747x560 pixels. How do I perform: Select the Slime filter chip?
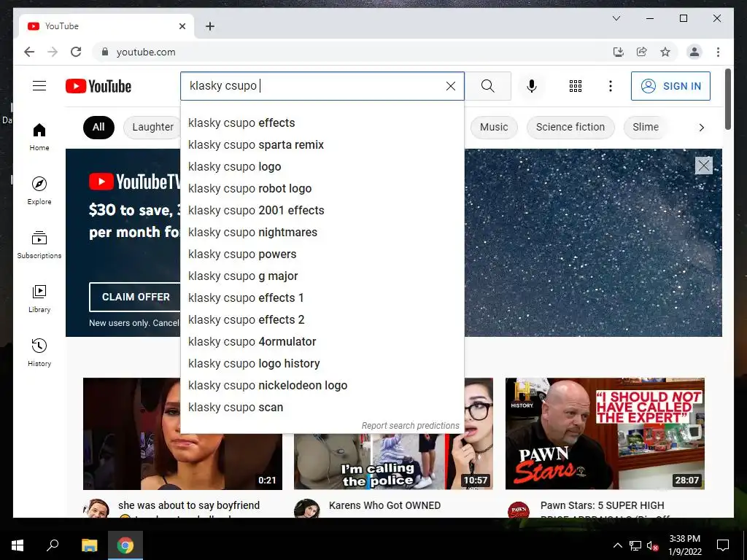pos(646,127)
